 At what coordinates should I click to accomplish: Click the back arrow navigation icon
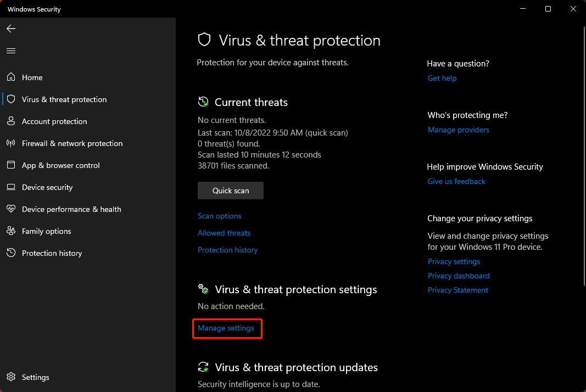[x=11, y=29]
